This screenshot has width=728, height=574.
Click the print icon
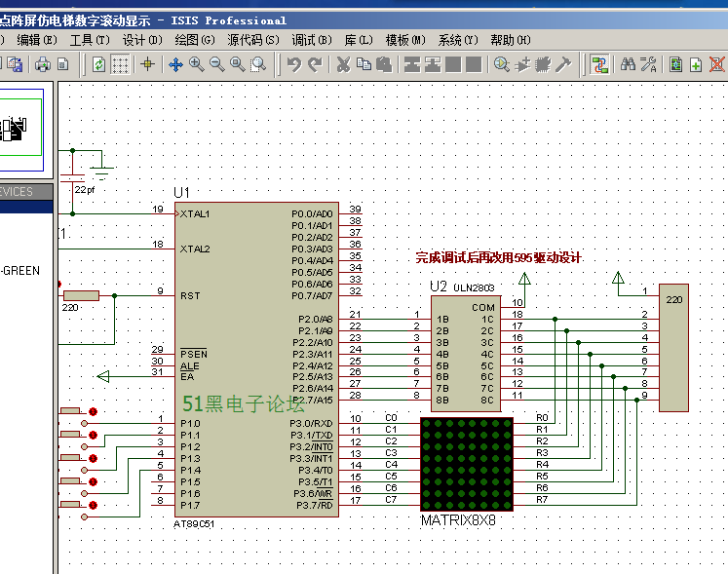[x=43, y=64]
